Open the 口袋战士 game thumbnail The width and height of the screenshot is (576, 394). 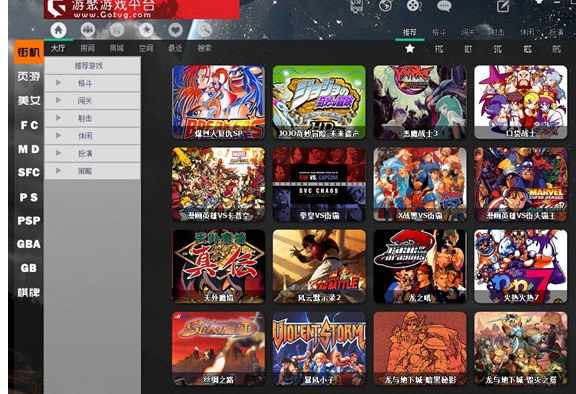click(521, 102)
